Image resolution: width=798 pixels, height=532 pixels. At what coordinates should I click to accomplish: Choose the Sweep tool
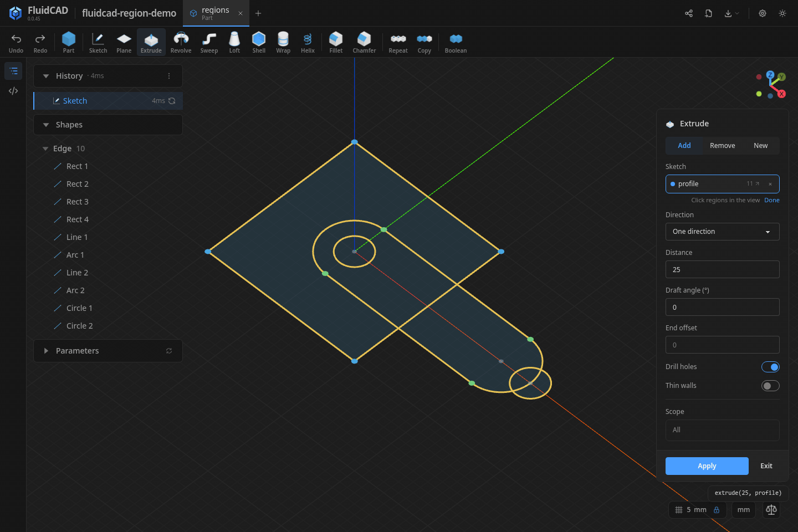point(209,42)
